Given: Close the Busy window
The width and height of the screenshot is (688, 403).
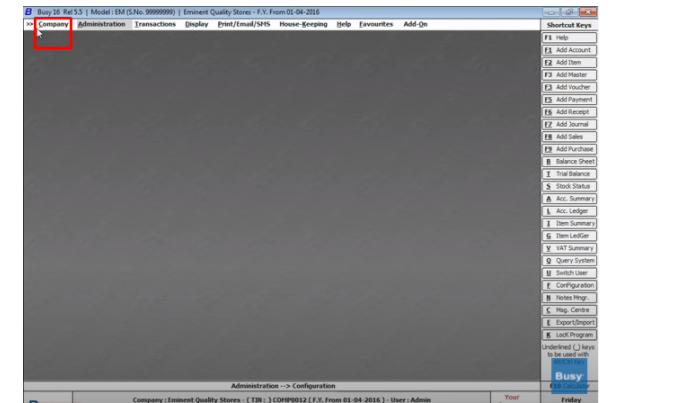Looking at the screenshot, I should tap(588, 12).
